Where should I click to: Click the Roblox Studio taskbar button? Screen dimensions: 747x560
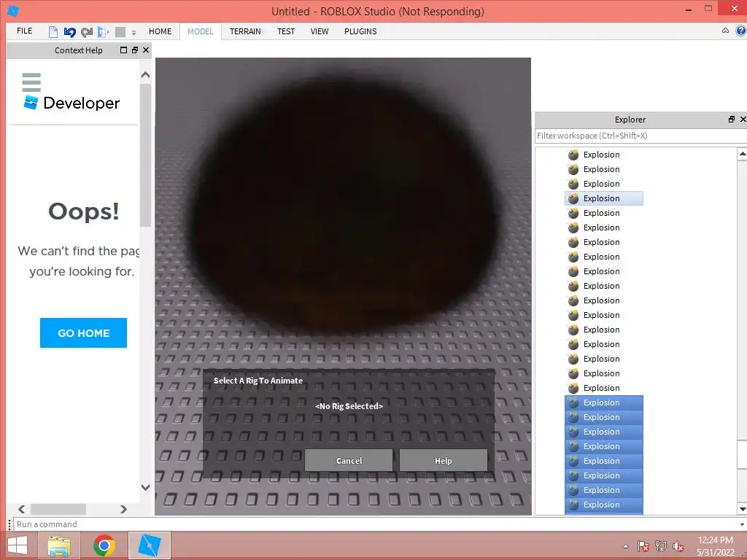coord(149,545)
